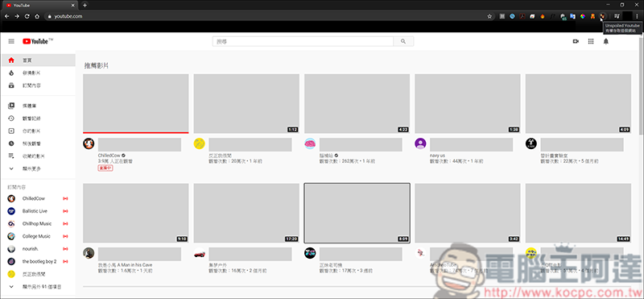Click the navy us channel name
The height and width of the screenshot is (299, 644).
click(437, 156)
